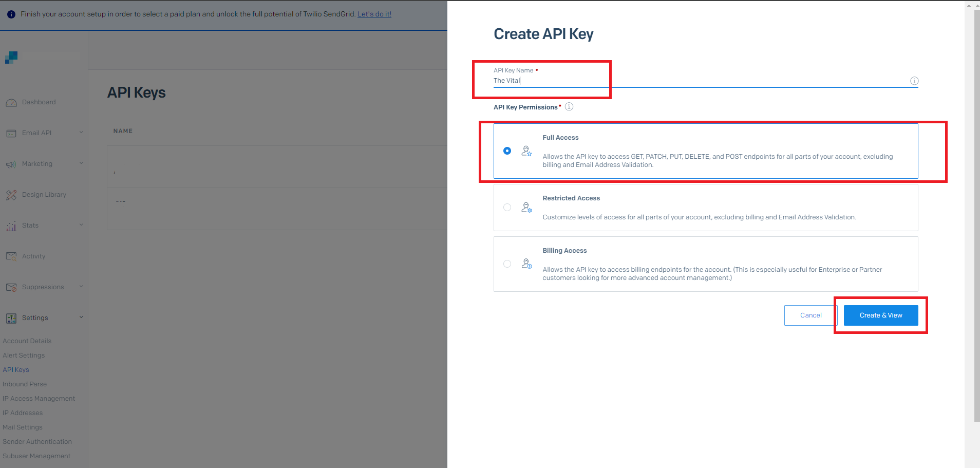Viewport: 980px width, 468px height.
Task: Click the Suppressions icon in sidebar
Action: [11, 288]
